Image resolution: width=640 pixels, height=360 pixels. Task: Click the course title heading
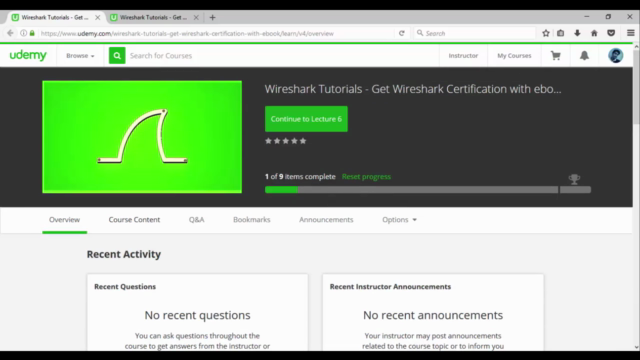(x=413, y=89)
